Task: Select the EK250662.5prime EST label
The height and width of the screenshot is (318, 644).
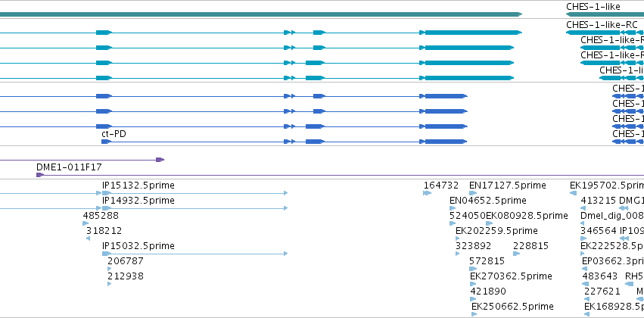Action: [512, 306]
